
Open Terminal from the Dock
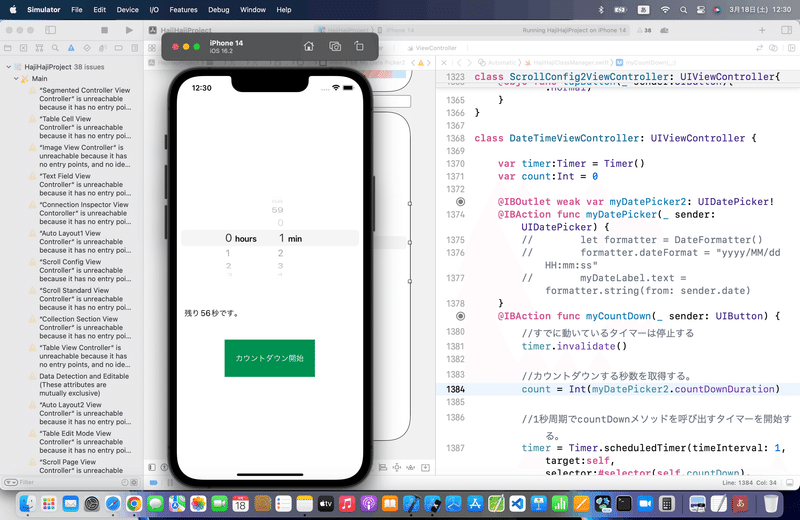click(623, 504)
